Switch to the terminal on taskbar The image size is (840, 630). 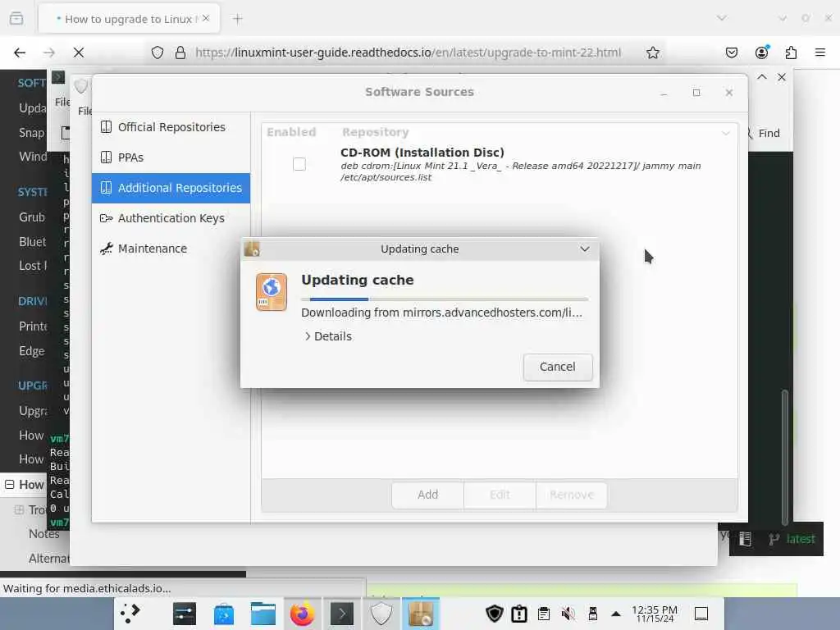(x=342, y=614)
